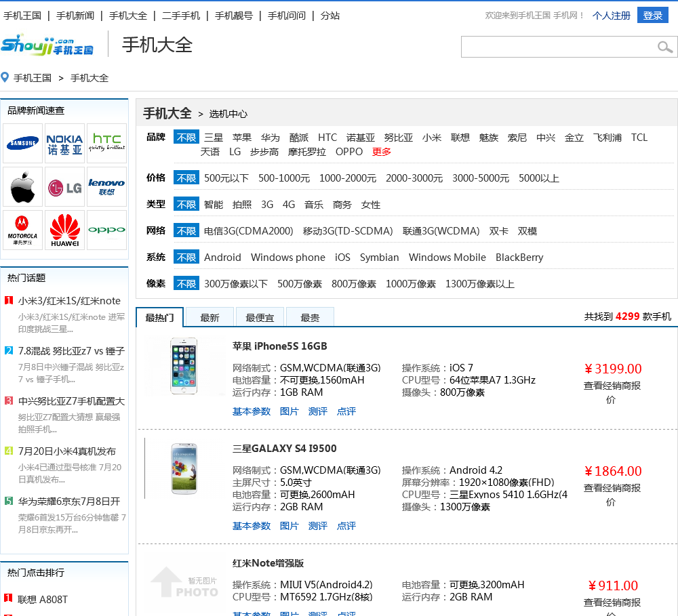
Task: Click the Apple brand logo
Action: [23, 187]
